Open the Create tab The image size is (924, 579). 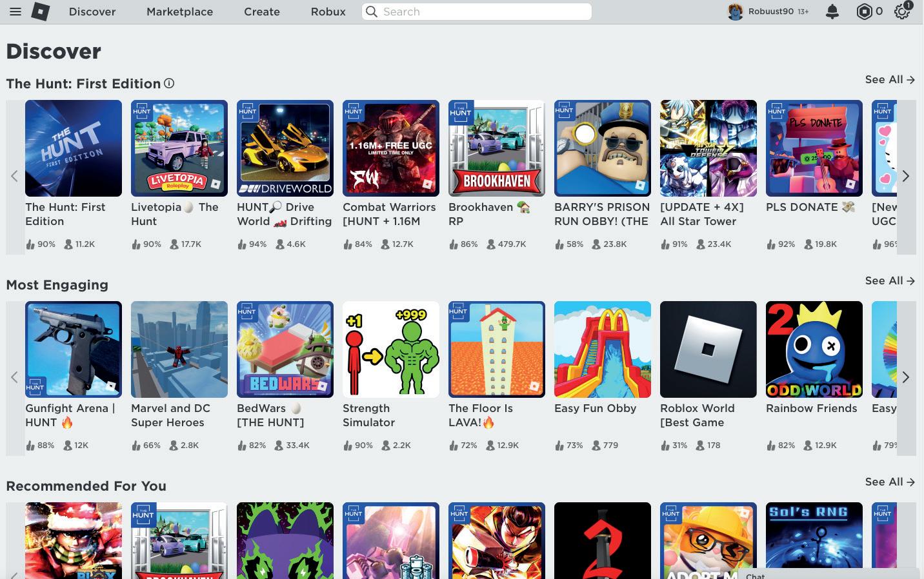coord(262,12)
